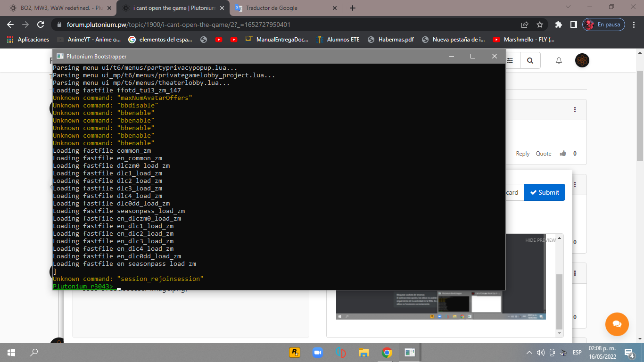This screenshot has height=362, width=644.
Task: Click the forum filter sliders icon
Action: tap(510, 60)
